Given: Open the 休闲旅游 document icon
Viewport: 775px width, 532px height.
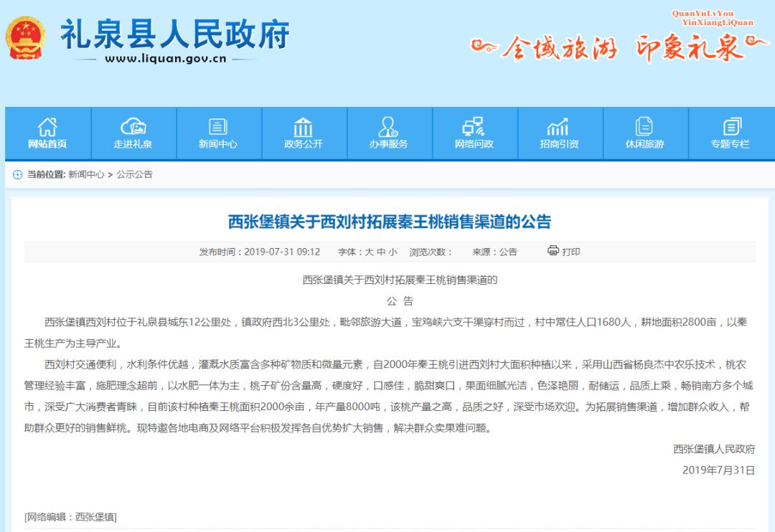Looking at the screenshot, I should [x=644, y=127].
